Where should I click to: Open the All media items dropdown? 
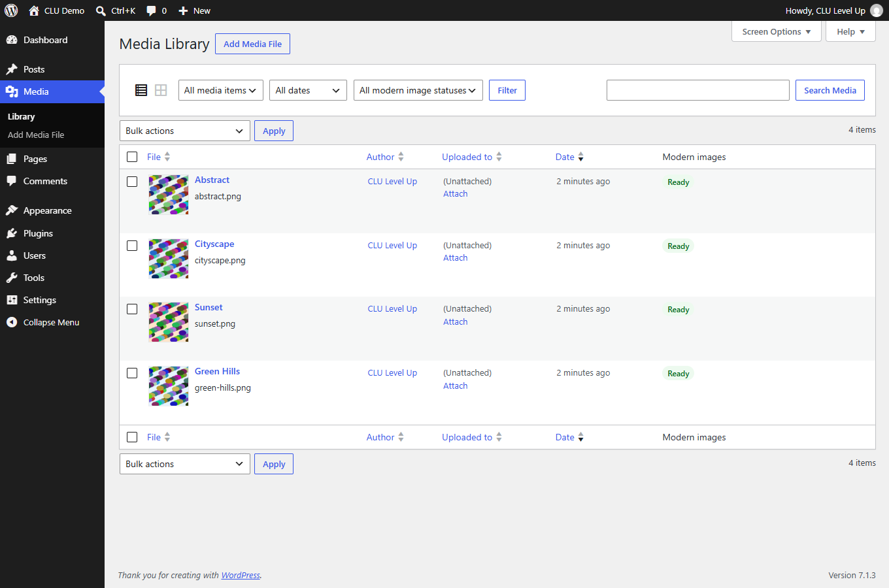221,90
